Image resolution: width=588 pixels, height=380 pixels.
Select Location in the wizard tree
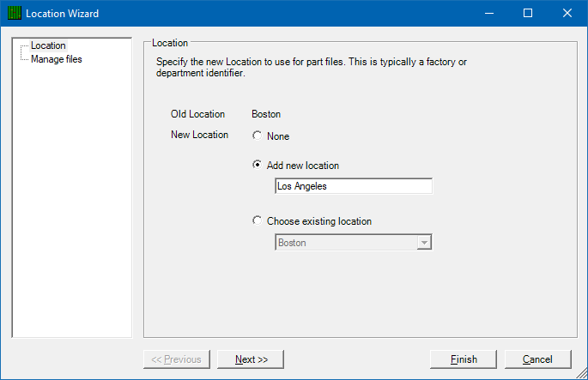coord(48,45)
